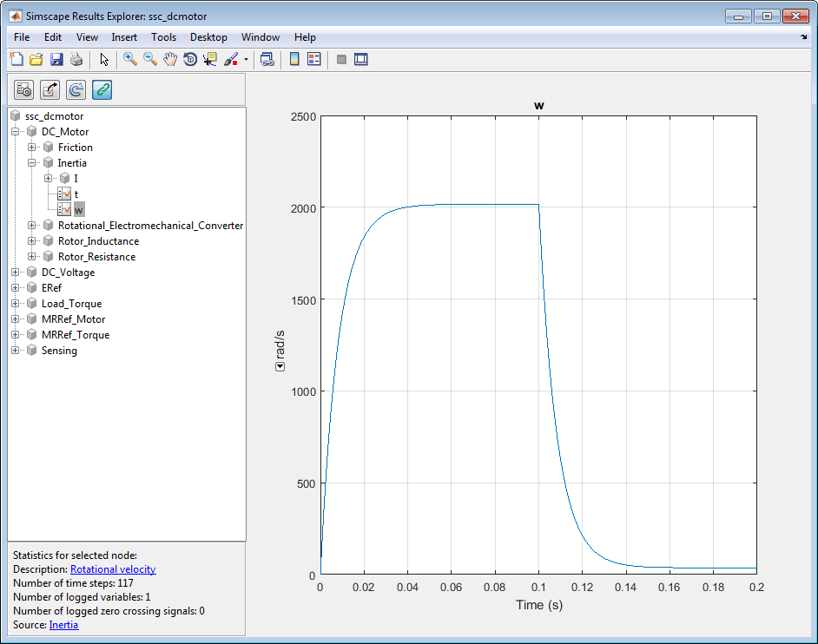Select the Data Cursor tool
The height and width of the screenshot is (644, 818).
point(210,59)
